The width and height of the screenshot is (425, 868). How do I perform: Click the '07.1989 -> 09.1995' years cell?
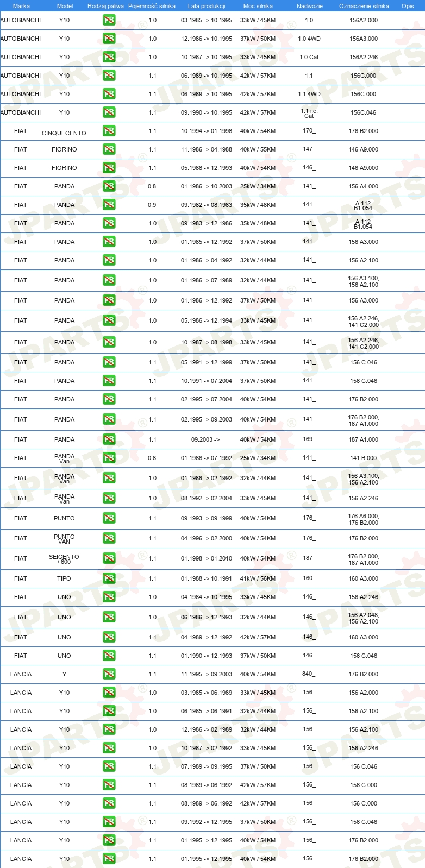click(x=207, y=766)
